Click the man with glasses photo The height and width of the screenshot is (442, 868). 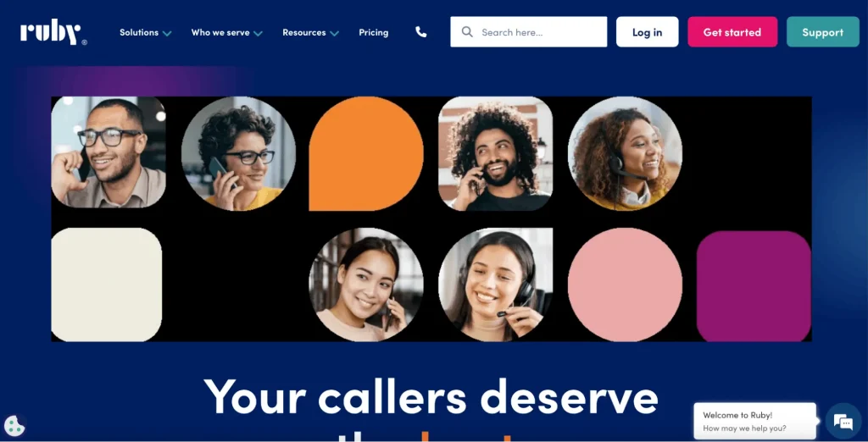pyautogui.click(x=108, y=152)
